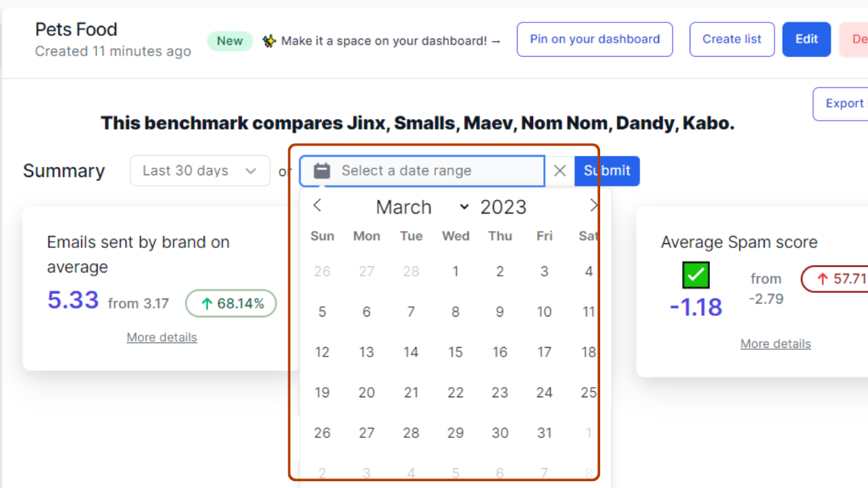This screenshot has height=488, width=868.
Task: Select March 5 in the calendar
Action: point(322,312)
